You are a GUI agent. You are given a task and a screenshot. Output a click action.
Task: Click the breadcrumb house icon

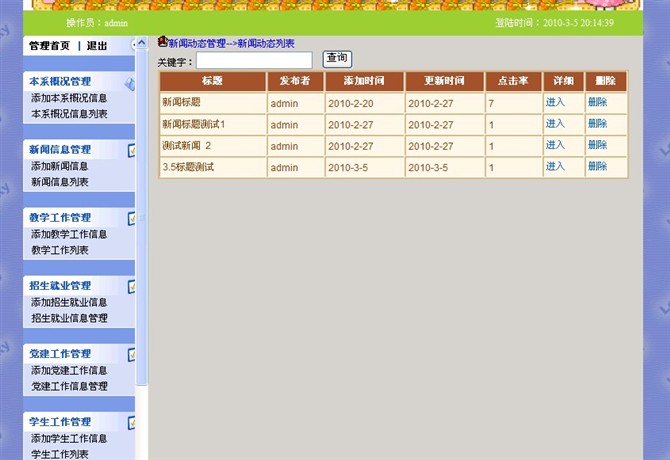(162, 41)
